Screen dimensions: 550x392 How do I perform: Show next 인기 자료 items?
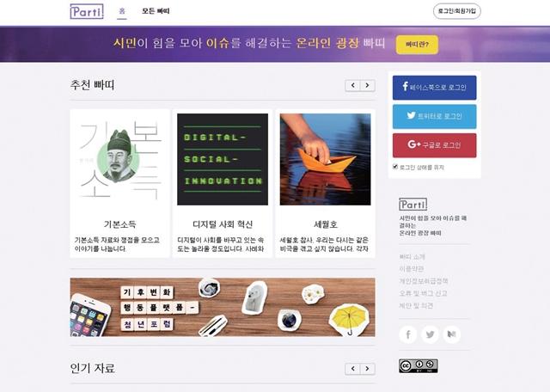pyautogui.click(x=367, y=369)
